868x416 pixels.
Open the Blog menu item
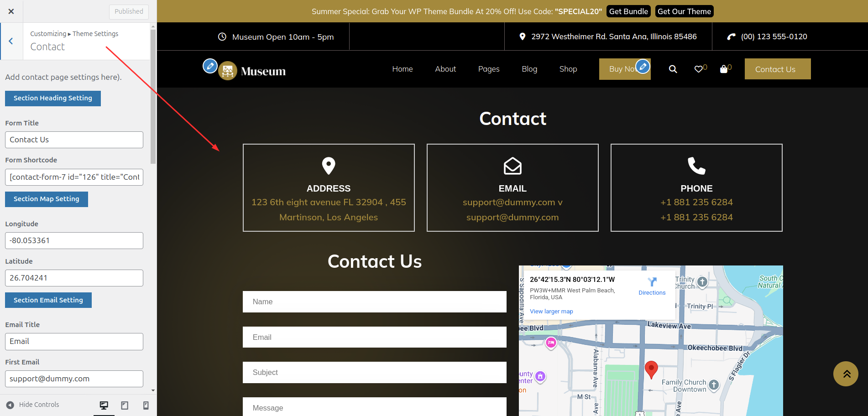529,69
